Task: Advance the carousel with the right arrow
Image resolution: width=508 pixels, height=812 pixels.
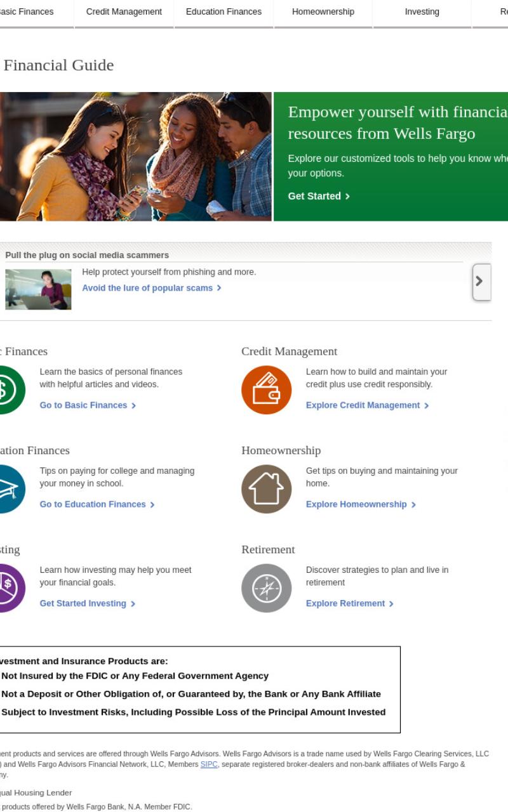Action: tap(482, 282)
